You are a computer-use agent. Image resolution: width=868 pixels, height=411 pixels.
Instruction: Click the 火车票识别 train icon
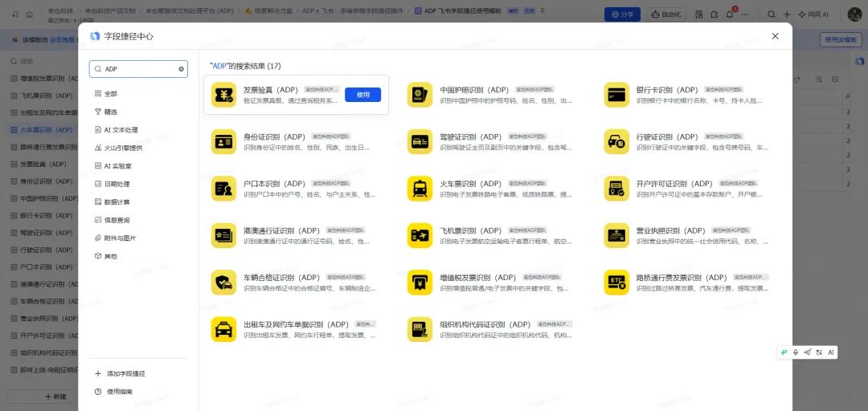pos(420,189)
